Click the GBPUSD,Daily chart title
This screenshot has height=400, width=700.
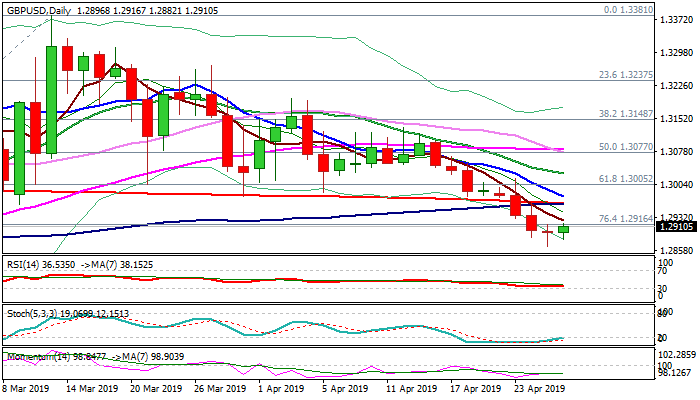(40, 7)
